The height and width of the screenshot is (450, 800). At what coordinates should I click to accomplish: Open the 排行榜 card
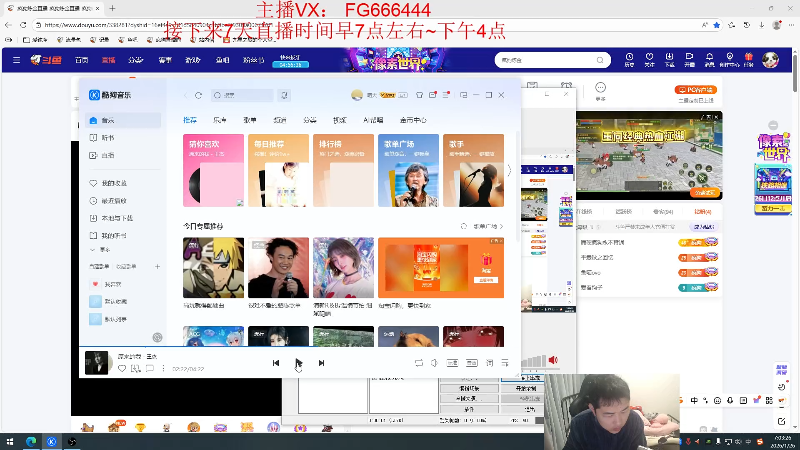343,170
